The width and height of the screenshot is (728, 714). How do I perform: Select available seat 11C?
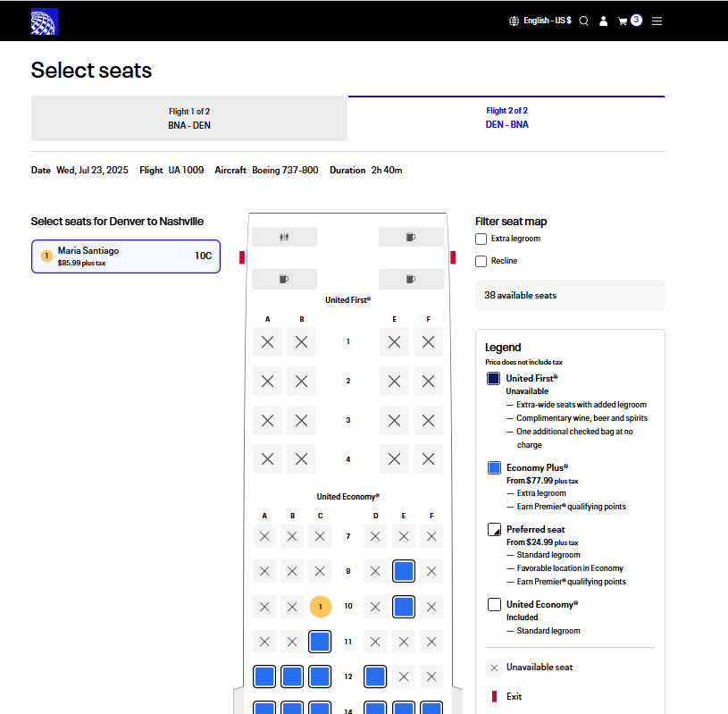point(320,642)
